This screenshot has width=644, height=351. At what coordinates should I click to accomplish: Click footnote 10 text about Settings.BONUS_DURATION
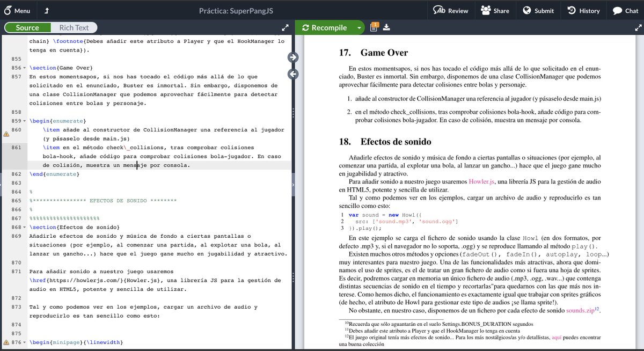(439, 324)
